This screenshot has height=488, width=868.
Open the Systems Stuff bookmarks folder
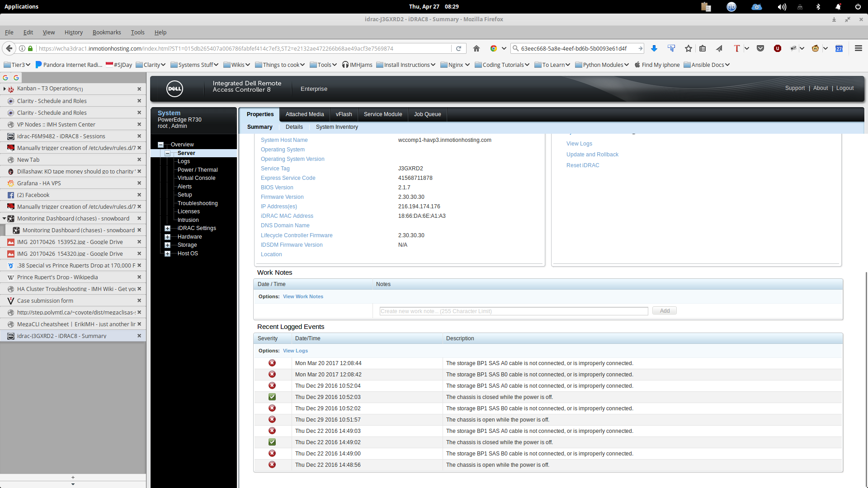pyautogui.click(x=194, y=65)
